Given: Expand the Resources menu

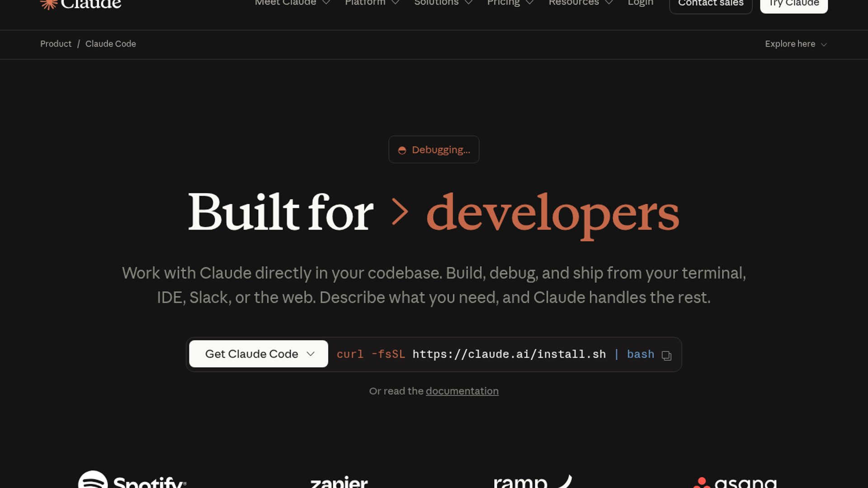Looking at the screenshot, I should coord(581,3).
